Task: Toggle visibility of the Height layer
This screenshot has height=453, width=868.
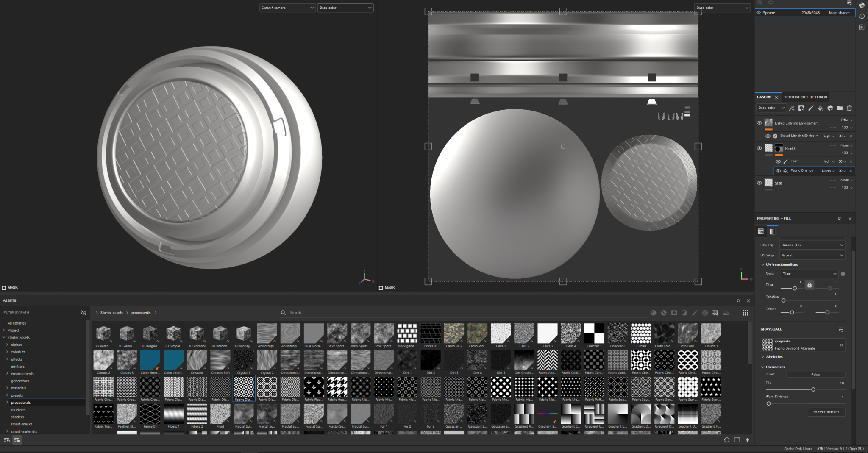Action: [760, 148]
